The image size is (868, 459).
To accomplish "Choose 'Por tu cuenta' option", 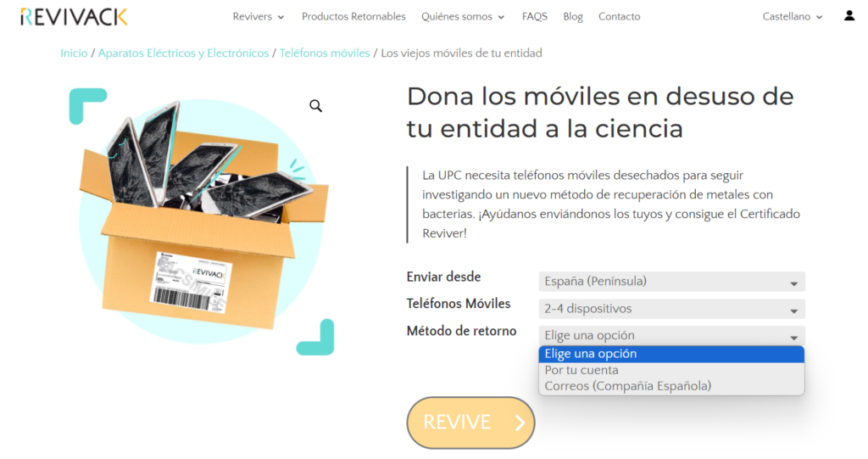I will [671, 370].
